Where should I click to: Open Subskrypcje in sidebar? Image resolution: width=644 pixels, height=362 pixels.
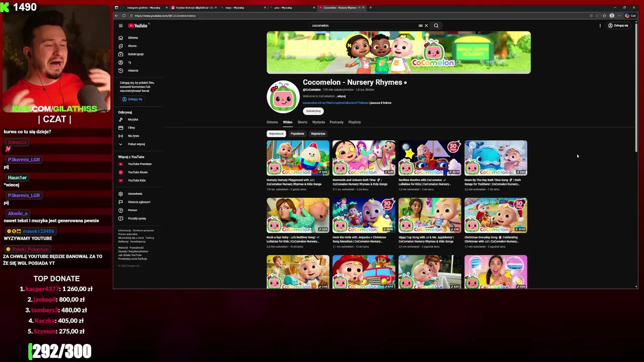point(135,54)
